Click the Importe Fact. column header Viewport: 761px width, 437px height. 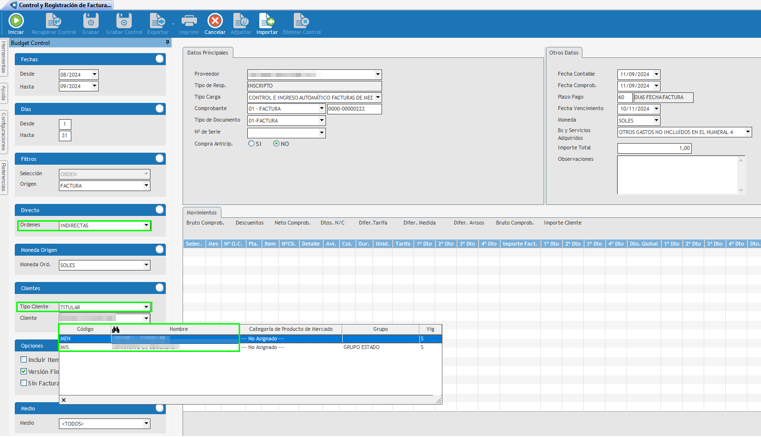pos(519,244)
